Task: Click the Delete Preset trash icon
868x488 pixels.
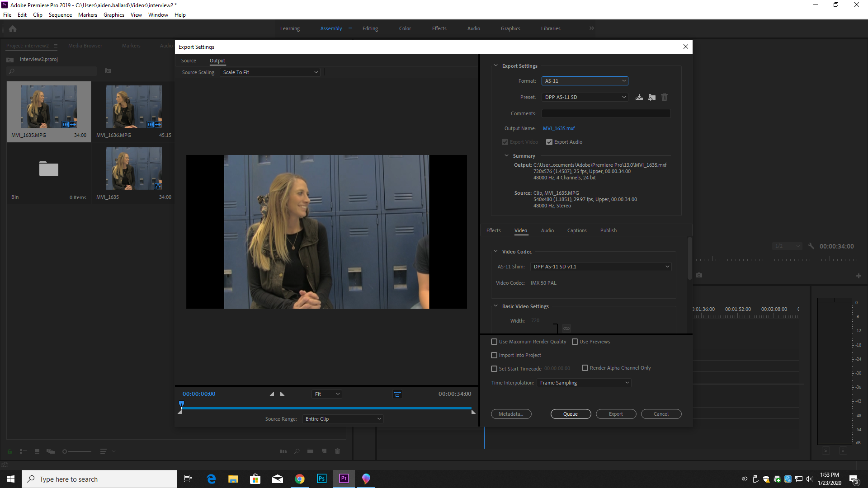Action: pyautogui.click(x=664, y=97)
